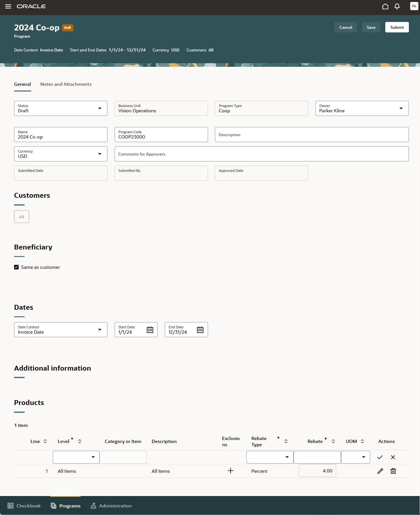Click the Business Unit Vision Operations field

click(161, 108)
